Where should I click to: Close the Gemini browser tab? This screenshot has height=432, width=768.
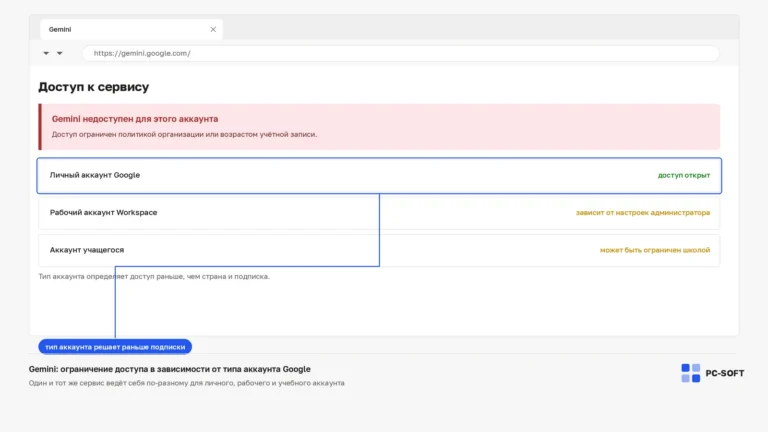click(x=213, y=29)
